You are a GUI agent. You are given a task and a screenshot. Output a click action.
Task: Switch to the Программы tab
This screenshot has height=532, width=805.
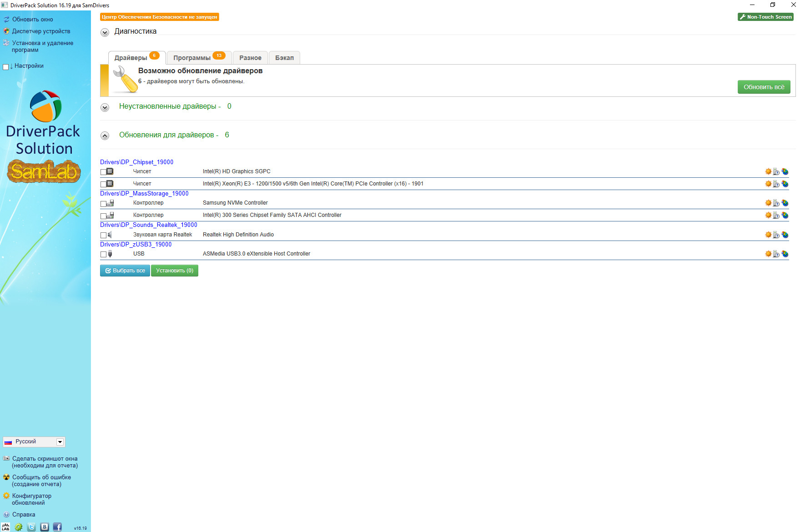[192, 58]
